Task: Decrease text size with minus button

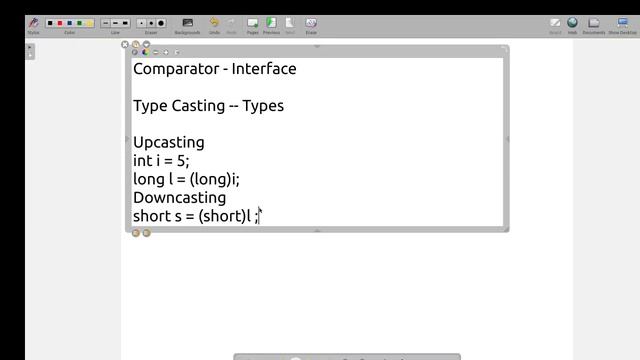Action: coord(156,52)
